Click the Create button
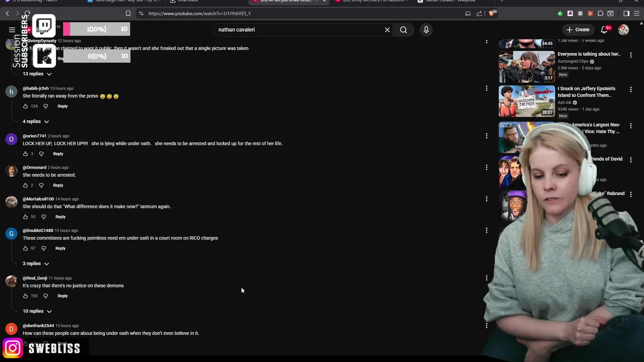Screen dimensions: 644x362 pos(578,30)
